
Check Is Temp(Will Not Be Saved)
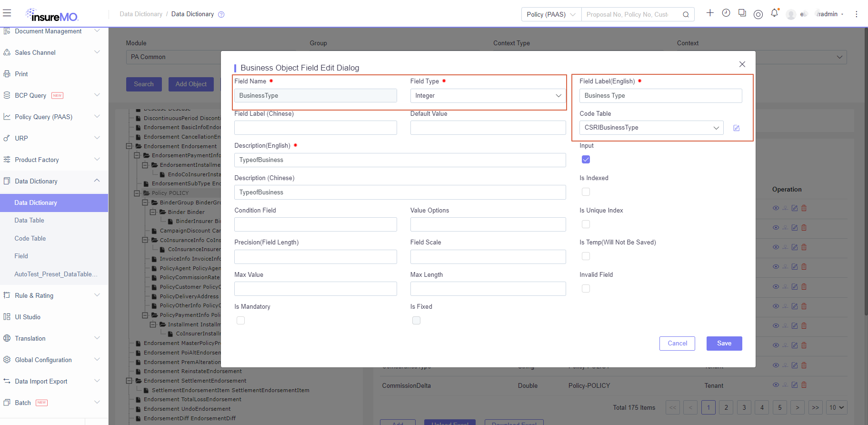coord(586,256)
